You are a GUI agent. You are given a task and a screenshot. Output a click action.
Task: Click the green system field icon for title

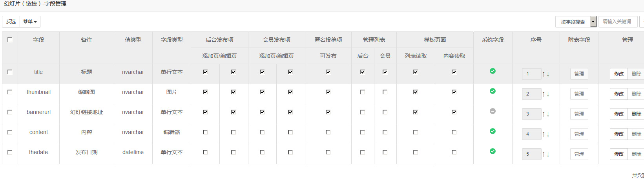click(x=493, y=71)
